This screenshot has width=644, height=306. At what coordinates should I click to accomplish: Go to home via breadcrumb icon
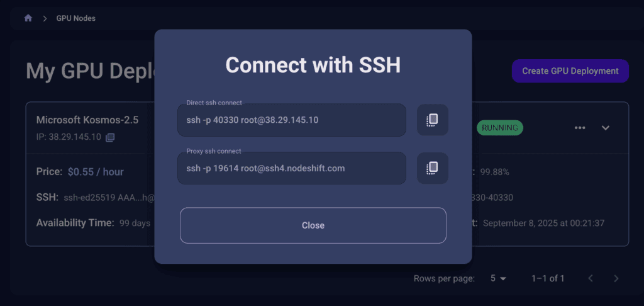coord(28,18)
